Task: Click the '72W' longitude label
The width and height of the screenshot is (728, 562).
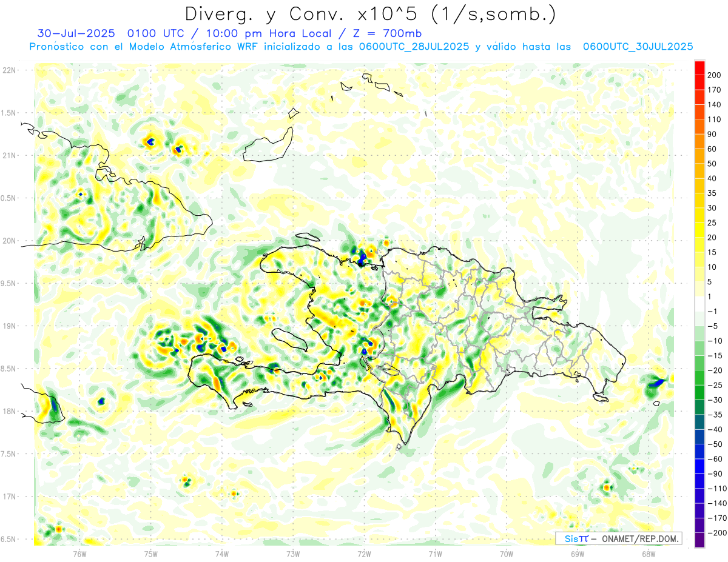Action: 364,553
